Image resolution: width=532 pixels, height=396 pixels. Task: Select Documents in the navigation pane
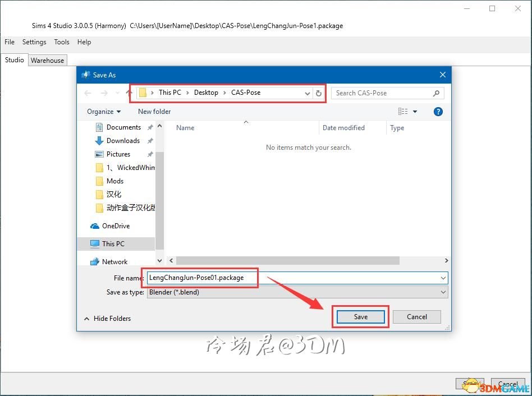tap(123, 127)
